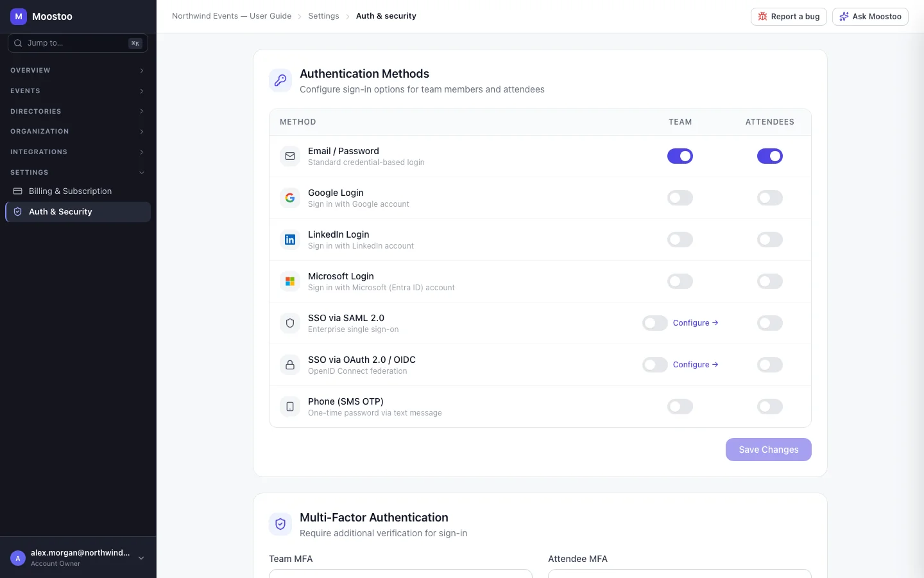924x578 pixels.
Task: Turn on LinkedIn Login for Team
Action: tap(680, 240)
